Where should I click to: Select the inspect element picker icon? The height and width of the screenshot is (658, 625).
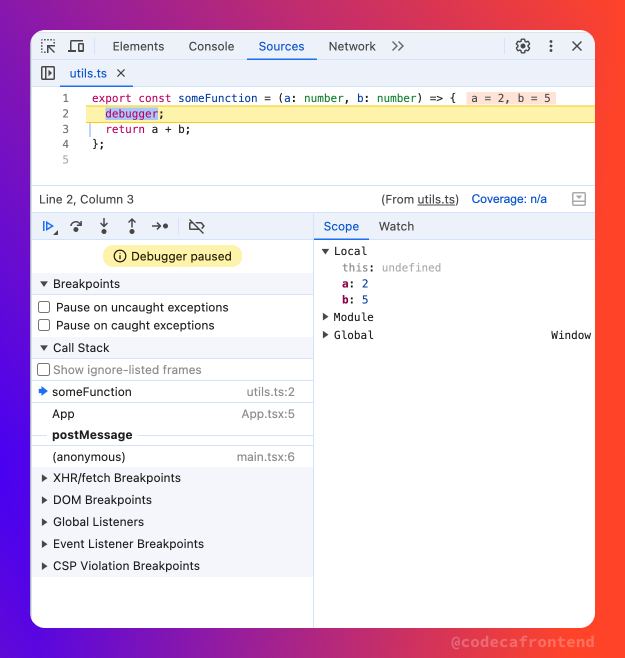48,46
